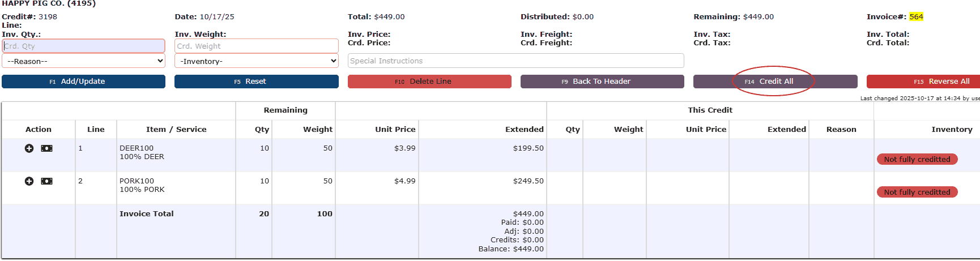Click into the Crd. Weight field
The height and width of the screenshot is (261, 980).
[257, 46]
